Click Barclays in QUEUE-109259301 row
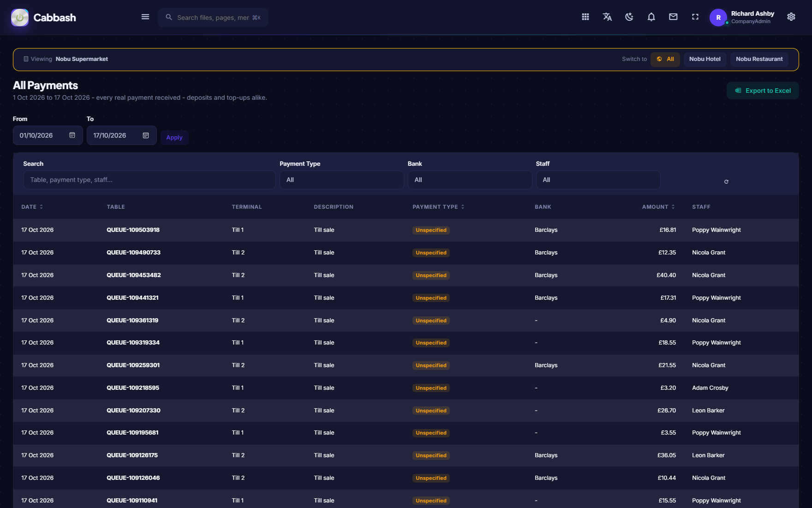The image size is (812, 508). [x=546, y=365]
